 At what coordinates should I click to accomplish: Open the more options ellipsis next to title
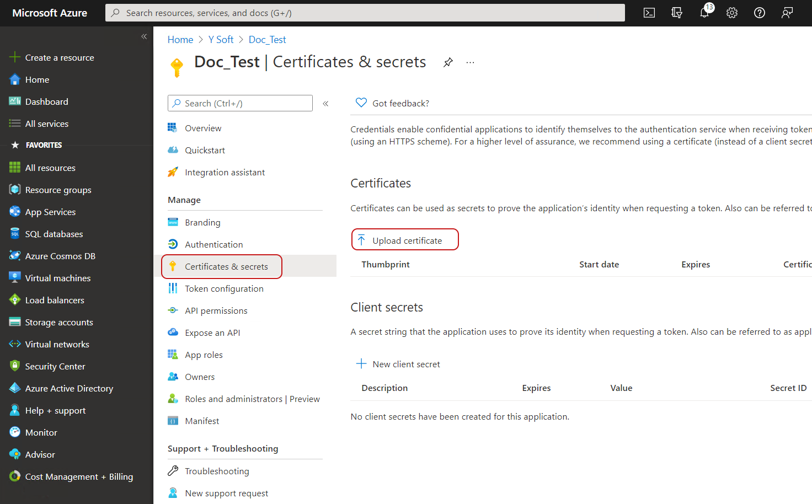coord(470,62)
